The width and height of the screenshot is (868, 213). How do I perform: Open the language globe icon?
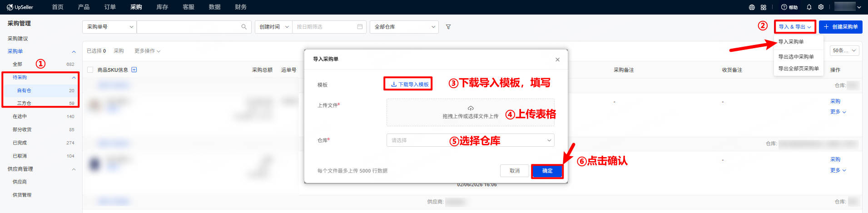pyautogui.click(x=752, y=7)
